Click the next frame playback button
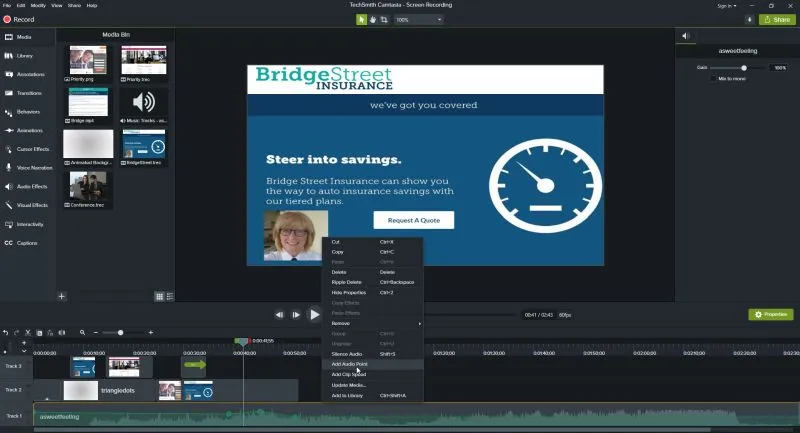The width and height of the screenshot is (800, 433). click(296, 315)
